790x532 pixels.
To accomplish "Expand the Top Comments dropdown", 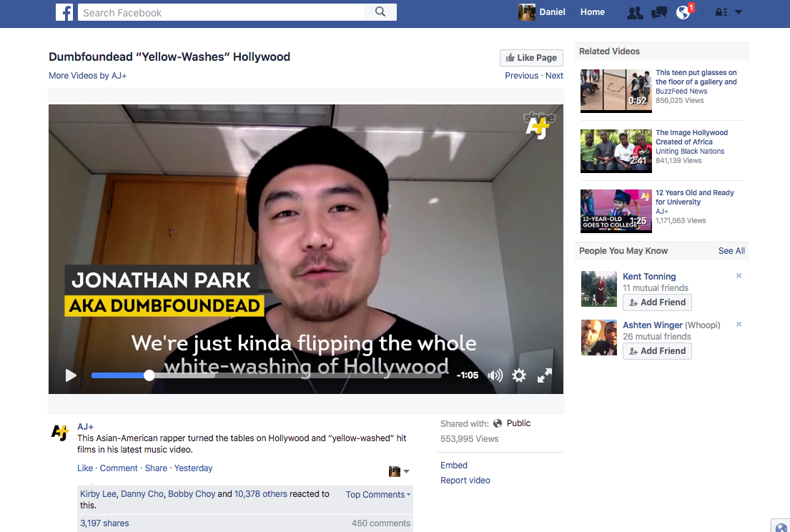I will [x=378, y=495].
